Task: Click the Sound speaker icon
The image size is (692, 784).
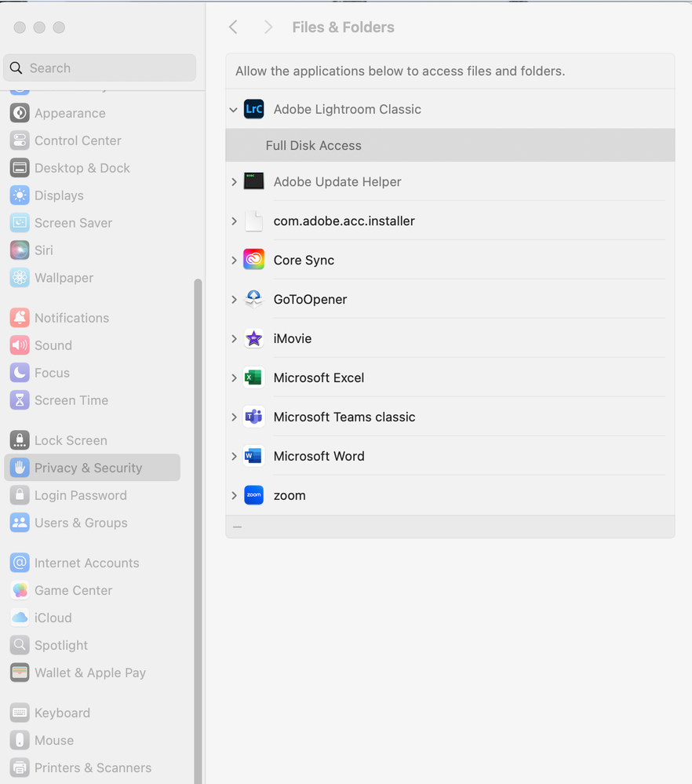Action: pyautogui.click(x=20, y=345)
